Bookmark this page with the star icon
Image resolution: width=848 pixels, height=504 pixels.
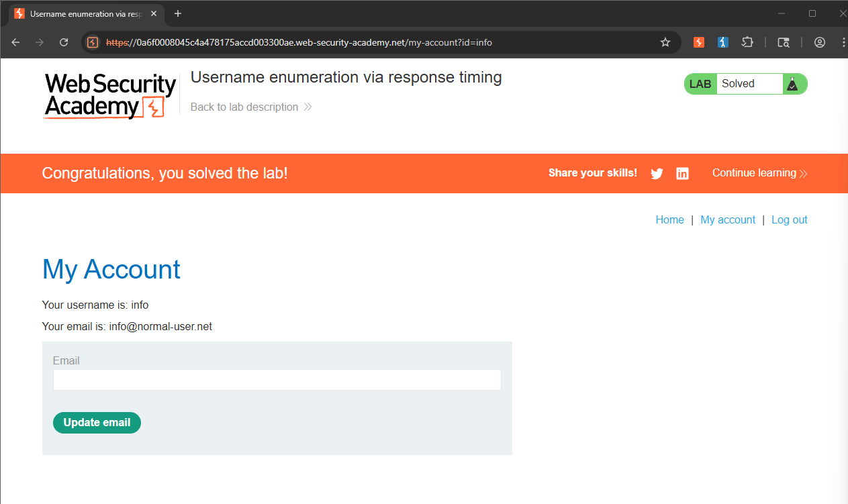[665, 42]
